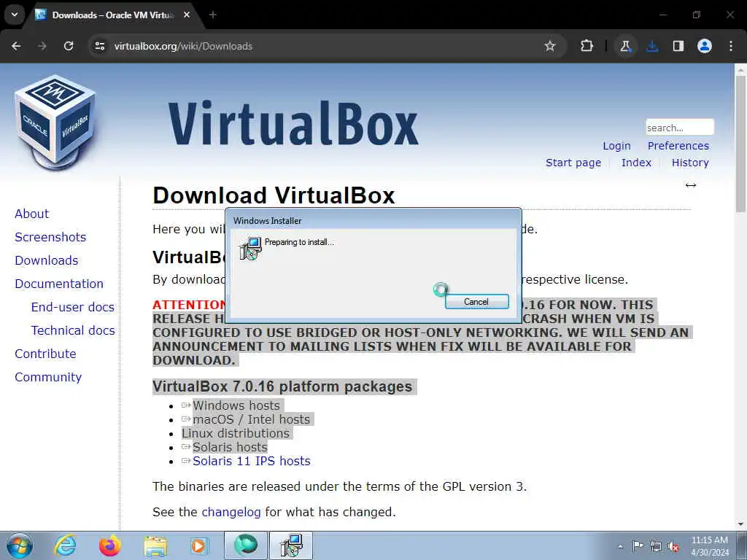Open Technical docs sidebar link
The image size is (747, 560).
(73, 330)
